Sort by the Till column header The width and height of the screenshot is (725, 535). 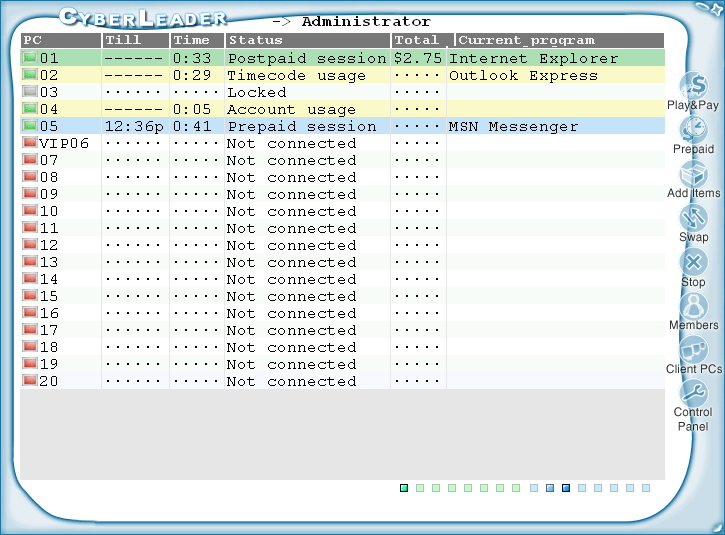tap(135, 40)
